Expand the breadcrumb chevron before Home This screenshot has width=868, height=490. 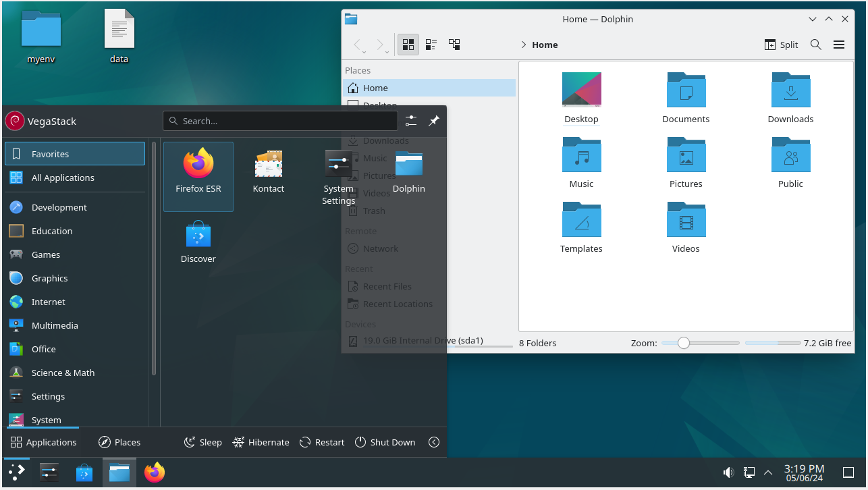[x=524, y=45]
